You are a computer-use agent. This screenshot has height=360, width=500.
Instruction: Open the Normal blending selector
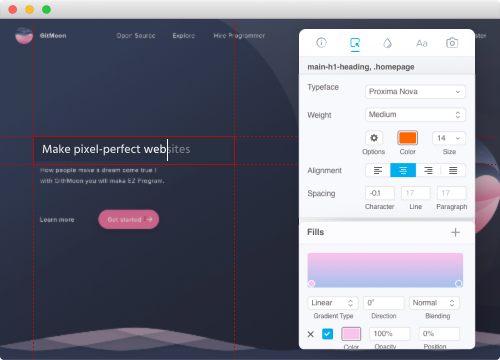click(x=434, y=303)
